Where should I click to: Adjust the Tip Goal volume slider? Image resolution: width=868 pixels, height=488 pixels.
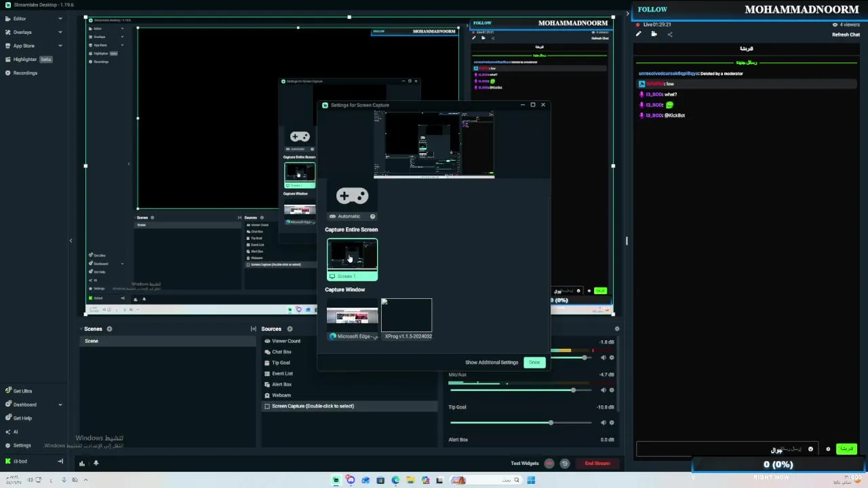pyautogui.click(x=520, y=422)
